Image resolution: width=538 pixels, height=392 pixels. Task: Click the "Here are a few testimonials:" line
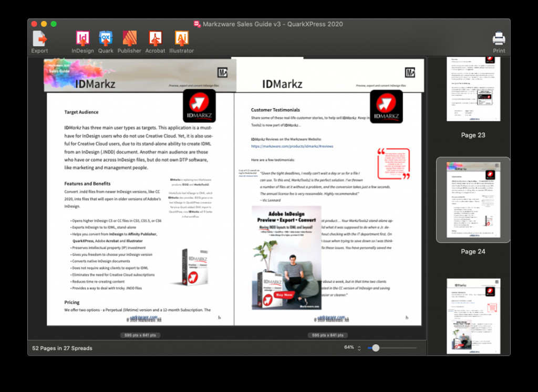273,160
